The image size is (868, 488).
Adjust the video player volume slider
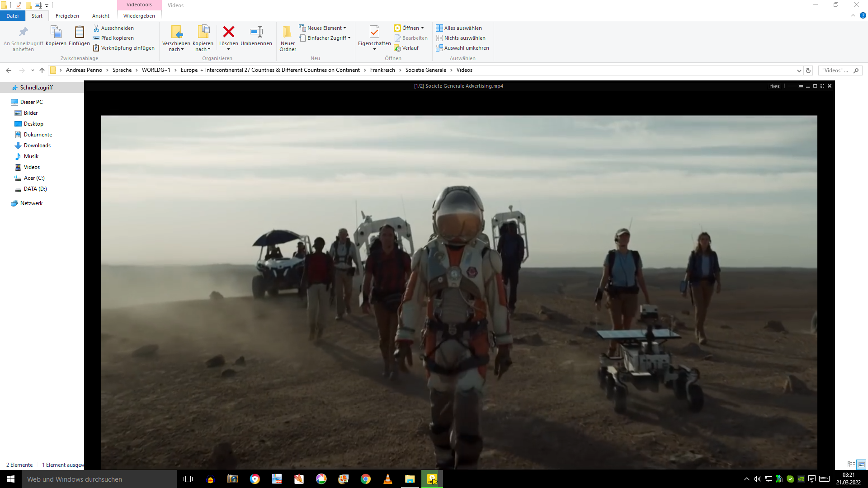point(795,86)
